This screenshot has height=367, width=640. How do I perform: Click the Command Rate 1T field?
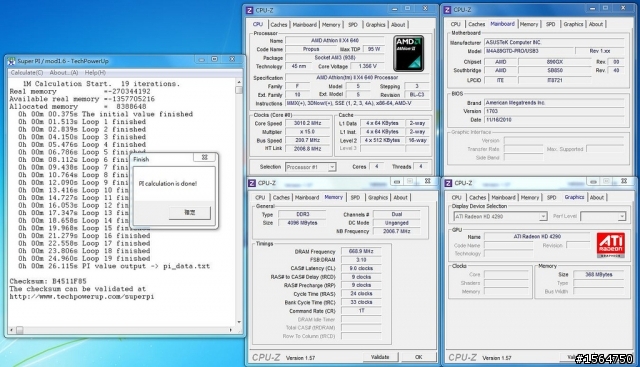(361, 311)
